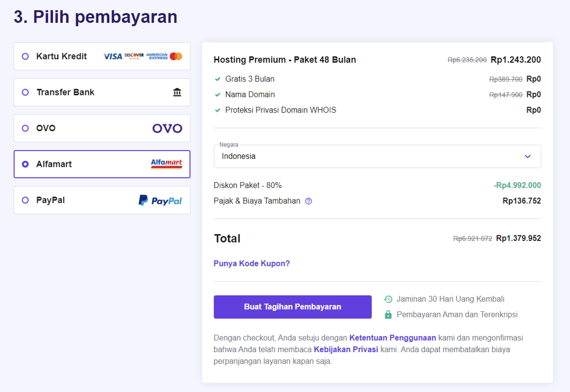The height and width of the screenshot is (392, 570).
Task: Click the bank building icon beside Transfer Bank
Action: tap(177, 92)
